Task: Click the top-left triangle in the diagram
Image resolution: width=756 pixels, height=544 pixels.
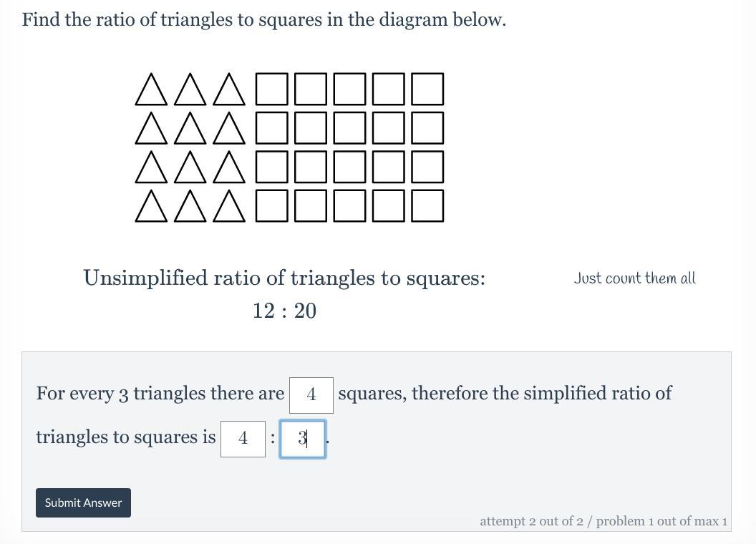Action: coord(150,91)
